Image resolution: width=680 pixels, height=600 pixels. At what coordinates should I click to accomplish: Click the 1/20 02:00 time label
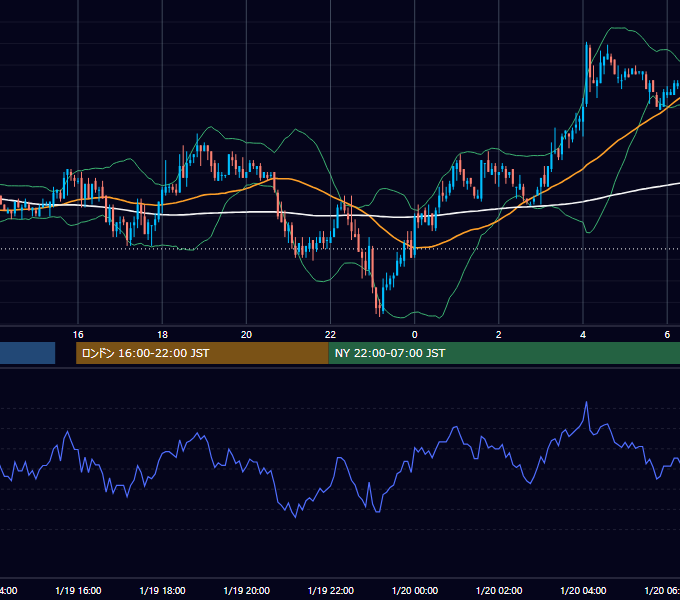(499, 590)
